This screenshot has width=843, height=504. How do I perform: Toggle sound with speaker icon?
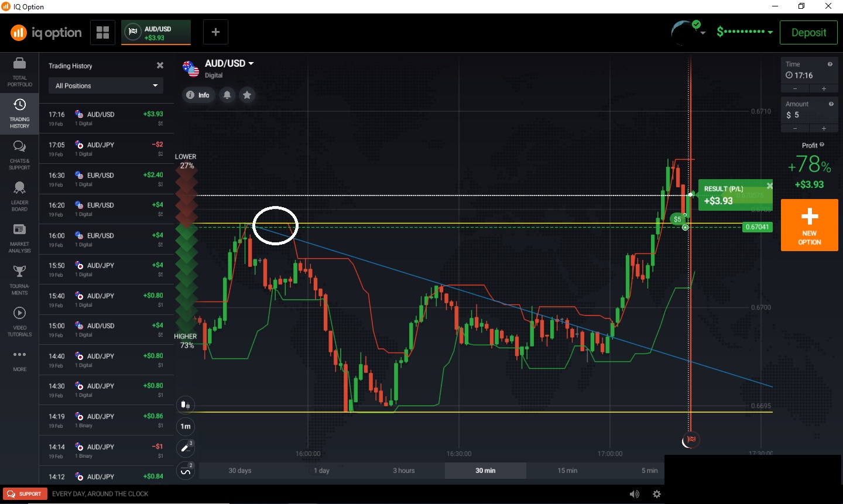(635, 494)
